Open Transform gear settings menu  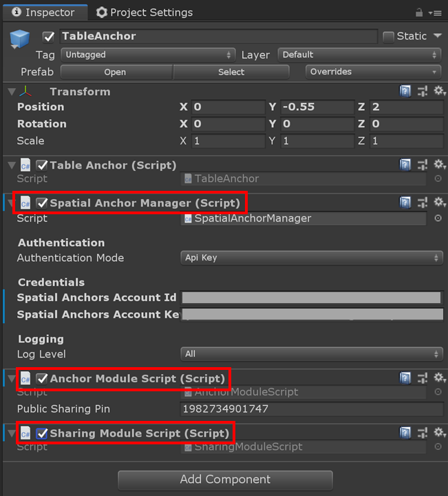coord(440,91)
